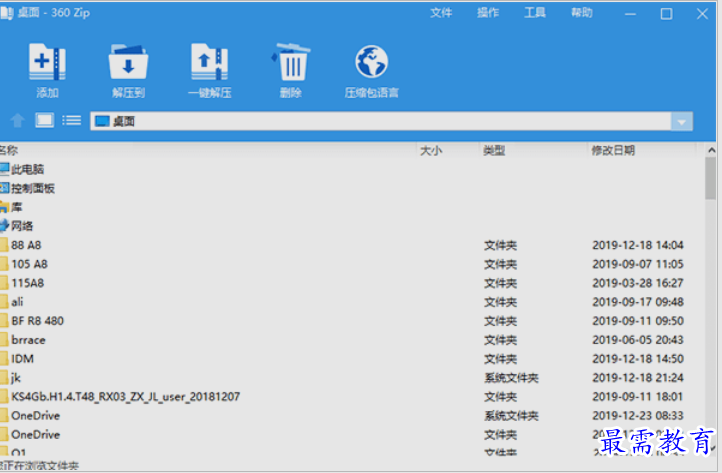Viewport: 722px width, 473px height.
Task: Click the 此电脑 computer icon
Action: pyautogui.click(x=4, y=169)
